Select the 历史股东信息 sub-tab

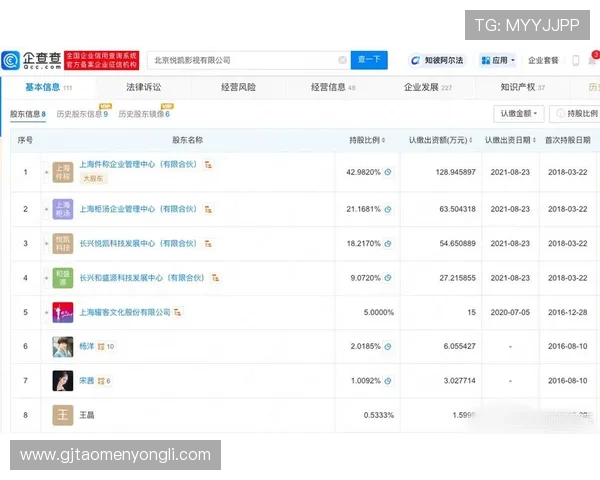pos(82,114)
